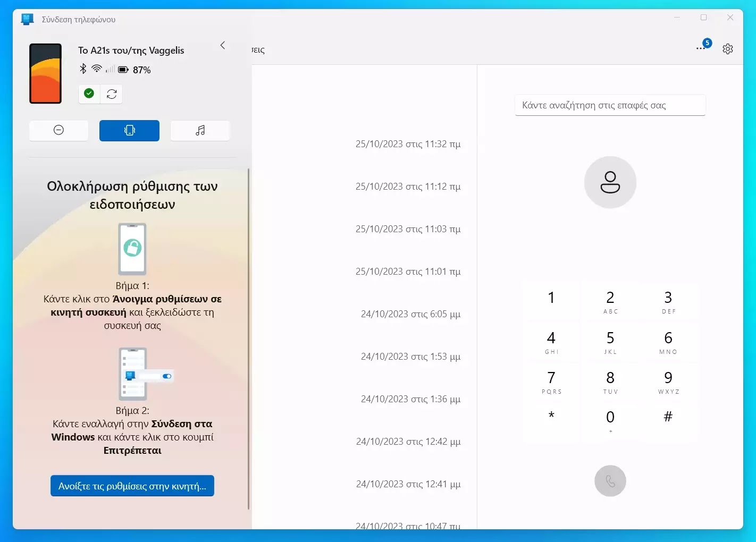The width and height of the screenshot is (756, 542).
Task: Dial digit 9 WXYZ on the keypad
Action: (668, 382)
